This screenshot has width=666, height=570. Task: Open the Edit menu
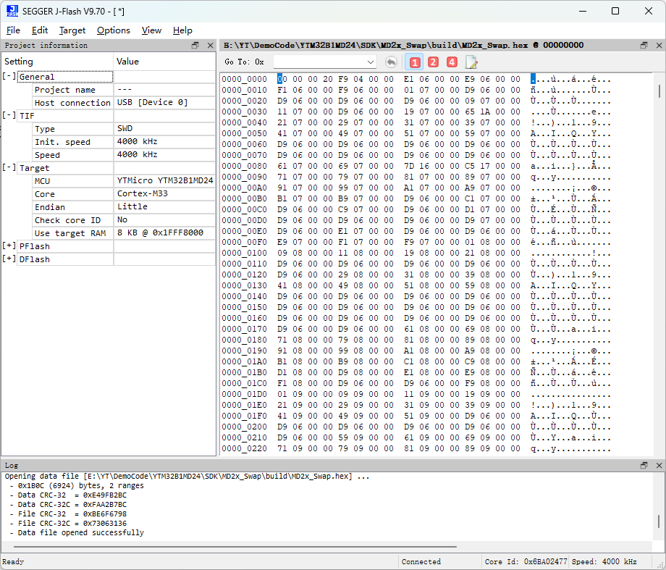(x=40, y=31)
